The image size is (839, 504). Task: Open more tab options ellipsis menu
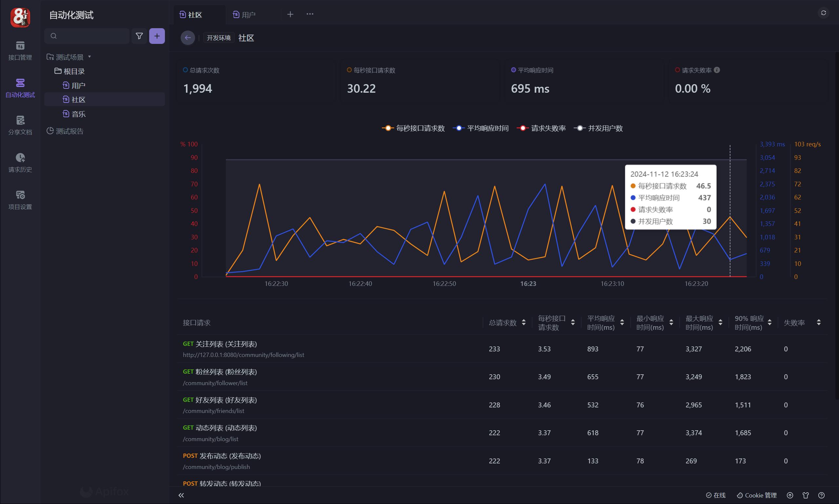pos(310,14)
